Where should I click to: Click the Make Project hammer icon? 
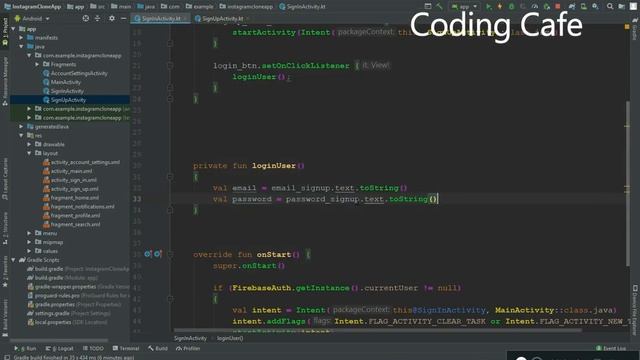coord(440,7)
